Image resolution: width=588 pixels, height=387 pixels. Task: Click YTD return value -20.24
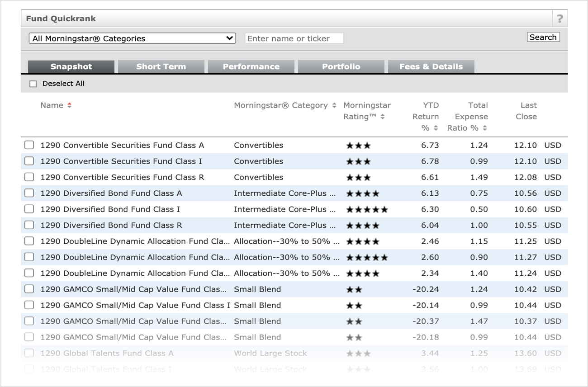coord(426,289)
